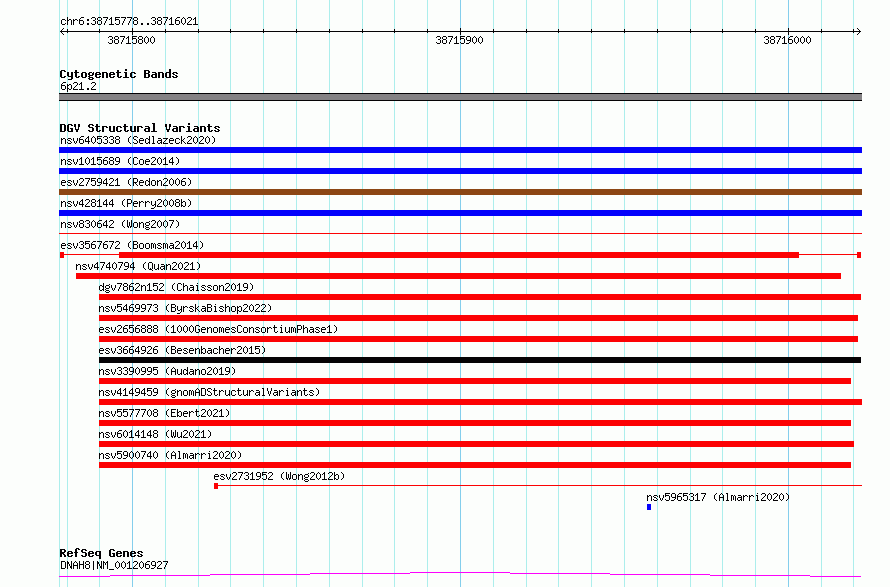Click the Cytogenetic Bands track title
This screenshot has height=587, width=890.
(x=119, y=74)
